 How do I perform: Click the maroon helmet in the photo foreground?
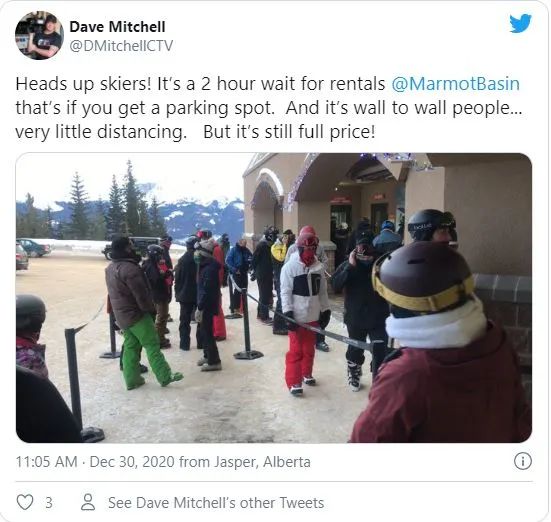tap(423, 276)
